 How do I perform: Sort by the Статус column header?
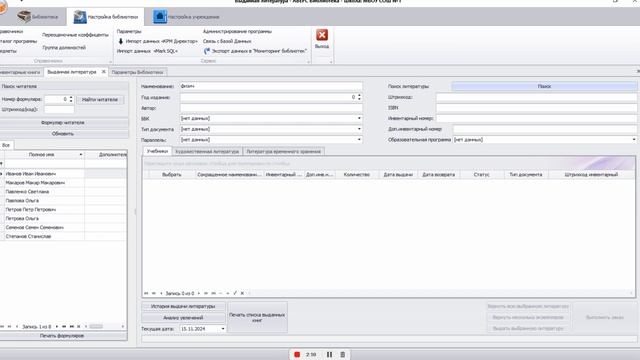482,175
